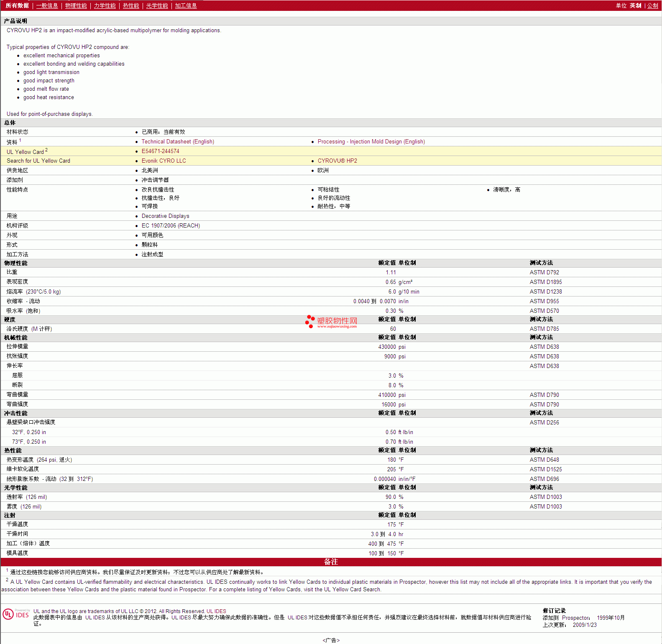Select 英制 units

[635, 5]
